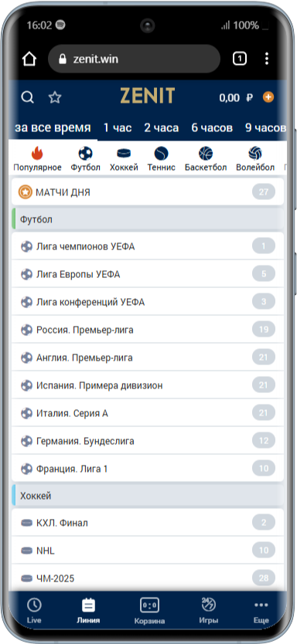The width and height of the screenshot is (297, 644).
Task: Go to the browser home icon
Action: coord(29,59)
